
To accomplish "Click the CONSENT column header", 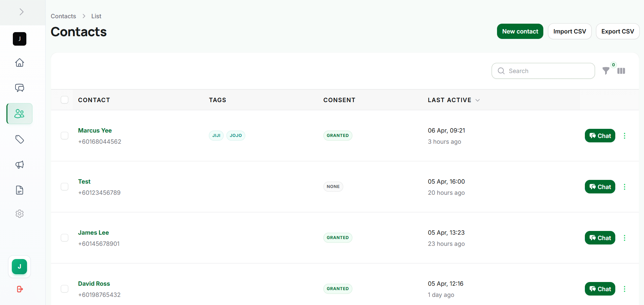I will click(x=339, y=100).
